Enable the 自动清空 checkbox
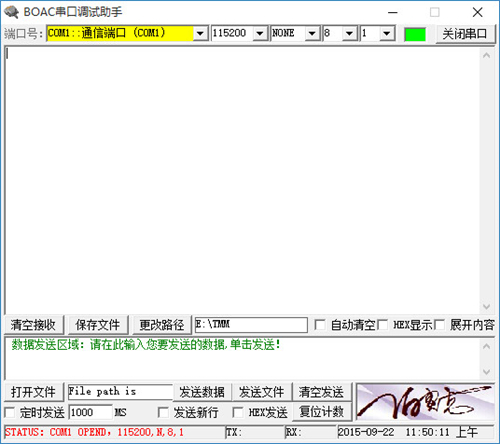Viewport: 500px width, 444px height. pyautogui.click(x=320, y=325)
